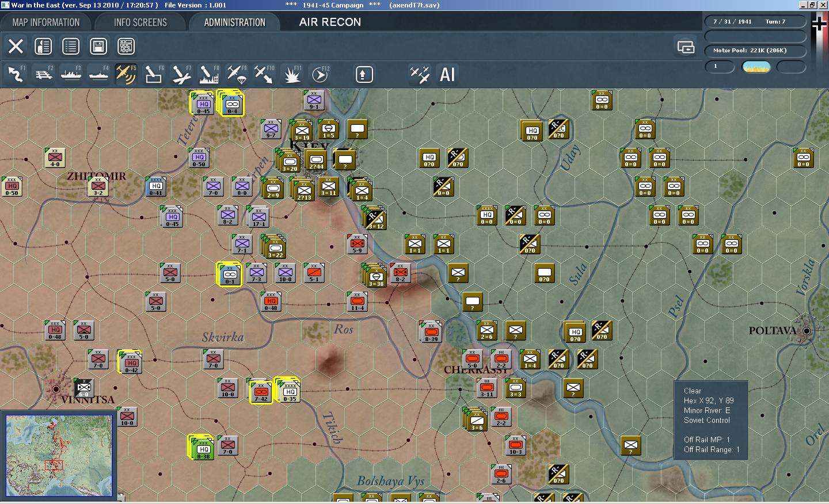The width and height of the screenshot is (829, 504).
Task: Open the Info Screens tab
Action: point(140,22)
